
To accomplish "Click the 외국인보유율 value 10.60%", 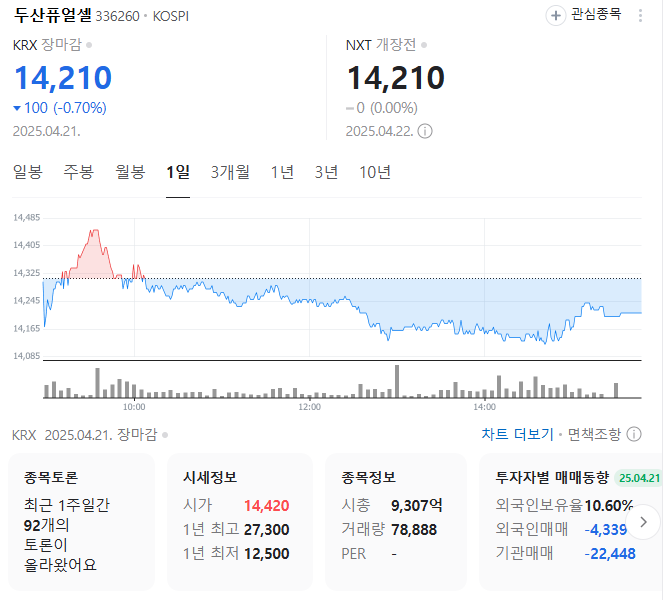I will pyautogui.click(x=609, y=506).
